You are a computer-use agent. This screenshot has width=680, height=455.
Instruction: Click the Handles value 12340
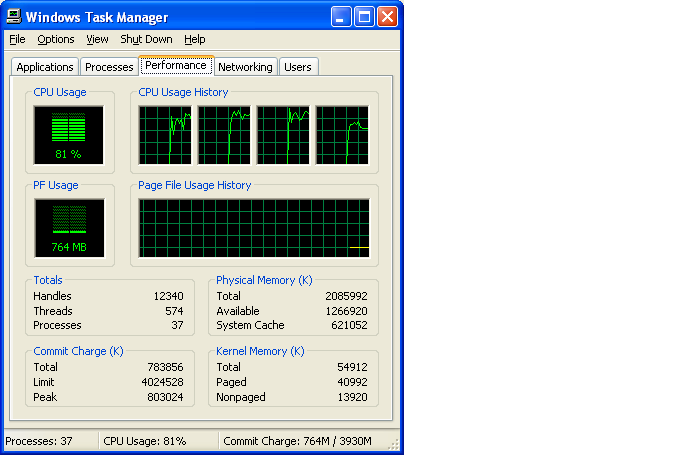coord(168,296)
